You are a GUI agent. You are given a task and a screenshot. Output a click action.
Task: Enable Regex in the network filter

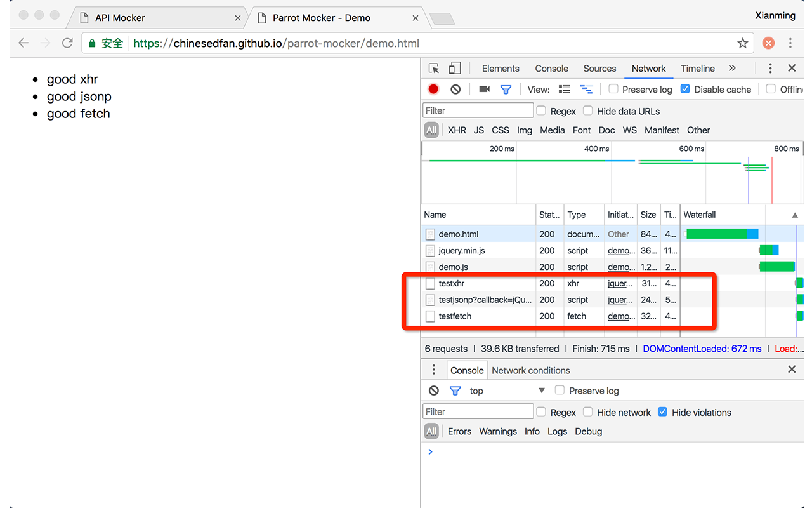[541, 110]
